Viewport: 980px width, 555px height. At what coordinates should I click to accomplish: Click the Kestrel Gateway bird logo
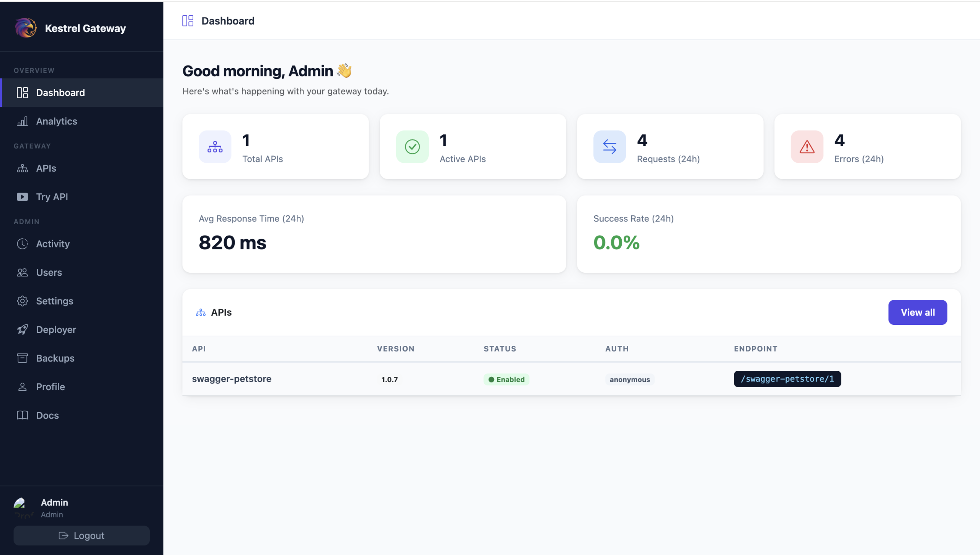26,28
